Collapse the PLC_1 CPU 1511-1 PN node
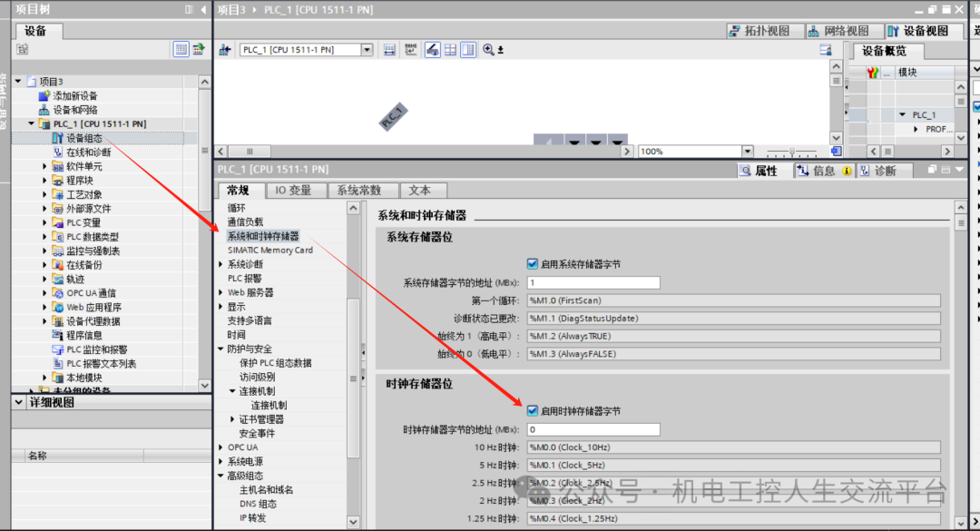Image resolution: width=980 pixels, height=531 pixels. click(31, 123)
